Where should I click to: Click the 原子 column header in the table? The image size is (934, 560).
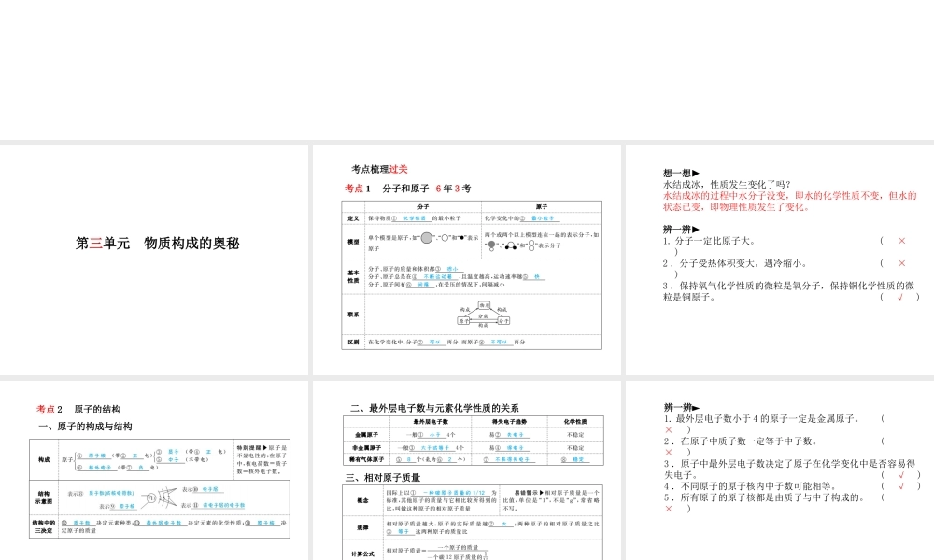[x=541, y=206]
